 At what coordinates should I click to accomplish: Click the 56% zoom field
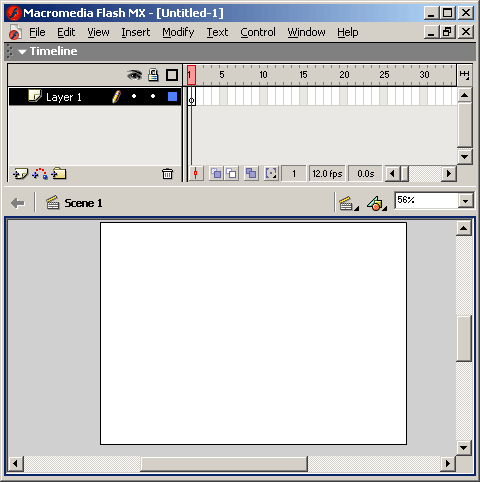[x=427, y=200]
